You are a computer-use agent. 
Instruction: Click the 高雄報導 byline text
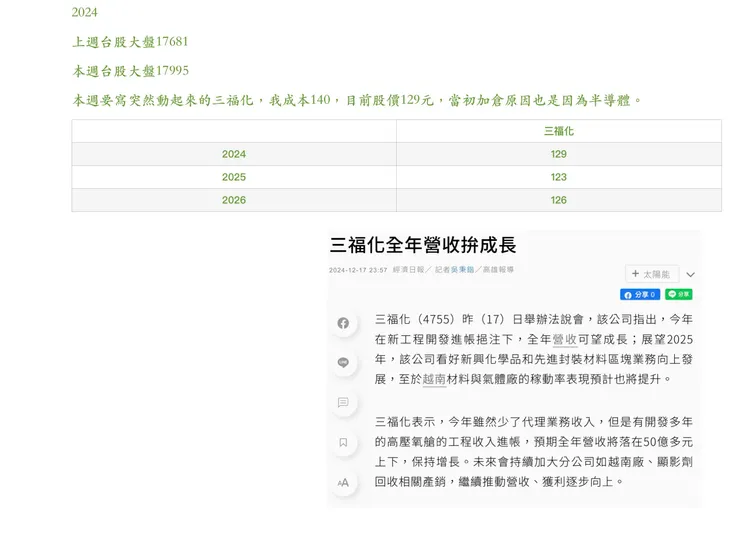point(498,269)
